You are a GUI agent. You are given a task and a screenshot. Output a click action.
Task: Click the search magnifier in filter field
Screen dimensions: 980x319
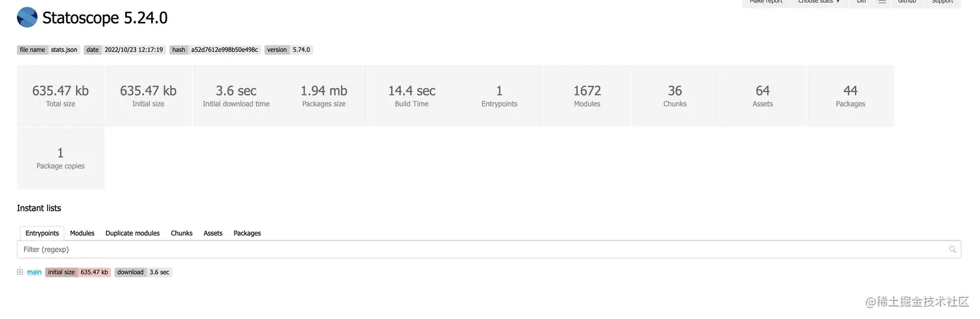pyautogui.click(x=952, y=249)
